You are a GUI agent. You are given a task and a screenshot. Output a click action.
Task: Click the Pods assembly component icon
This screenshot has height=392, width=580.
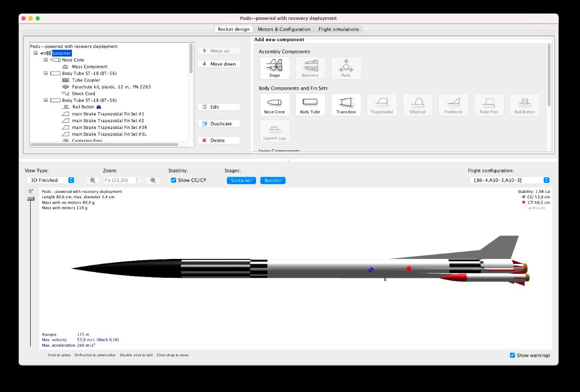click(346, 68)
